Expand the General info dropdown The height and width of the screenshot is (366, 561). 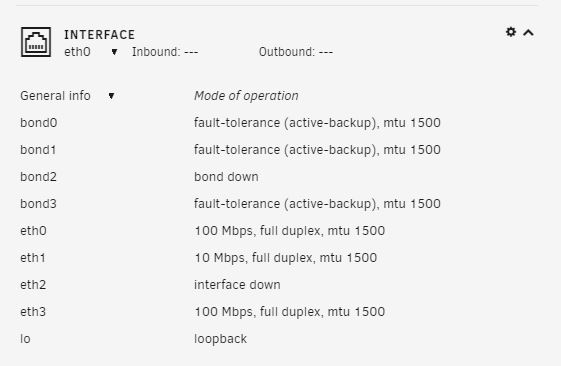tap(111, 96)
